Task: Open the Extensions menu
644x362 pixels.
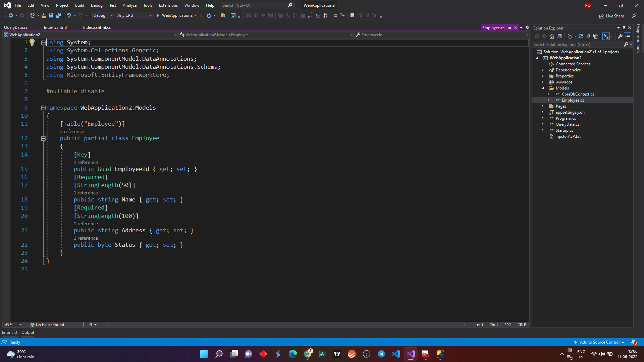Action: 168,5
